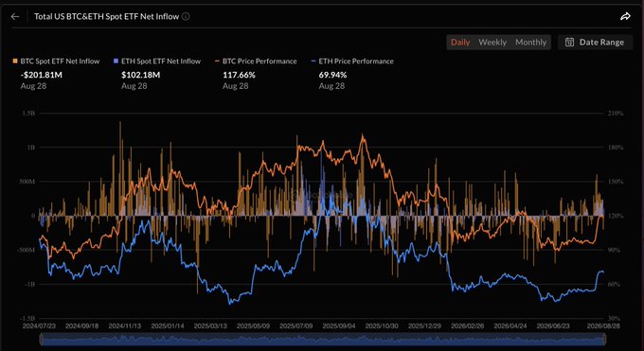The height and width of the screenshot is (351, 644).
Task: Switch to the Weekly tab
Action: click(492, 42)
